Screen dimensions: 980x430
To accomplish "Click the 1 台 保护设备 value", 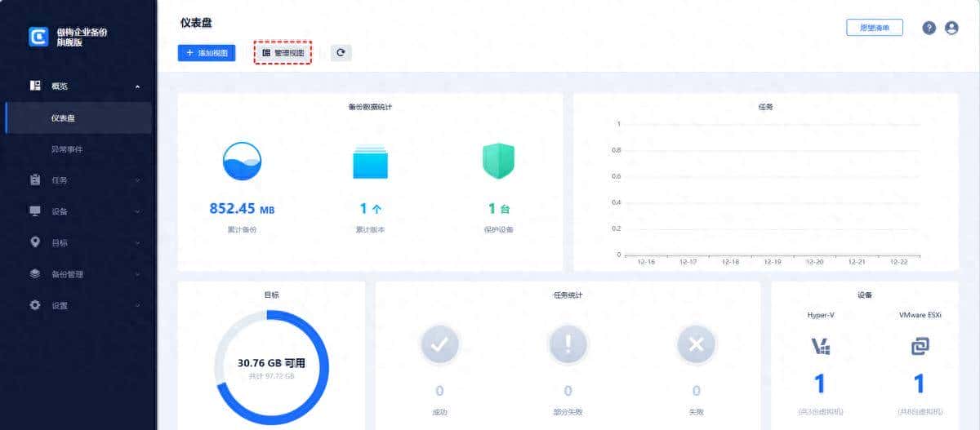I will tap(498, 208).
